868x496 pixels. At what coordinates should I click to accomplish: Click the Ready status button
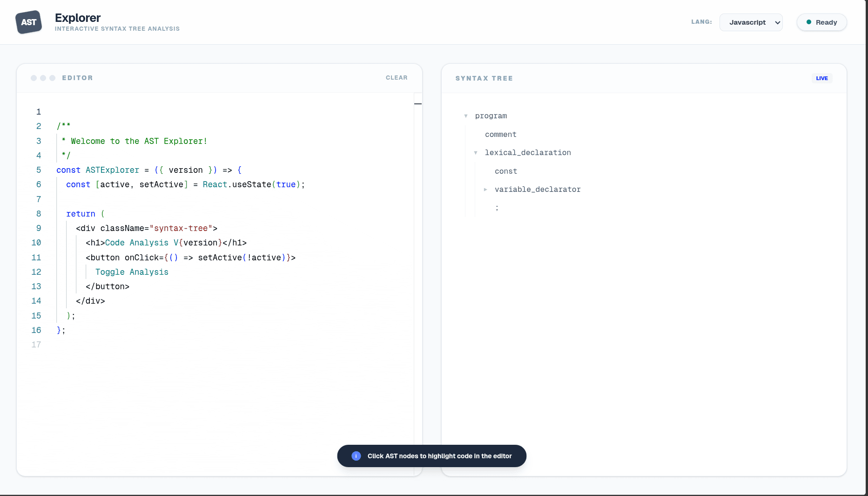point(821,22)
